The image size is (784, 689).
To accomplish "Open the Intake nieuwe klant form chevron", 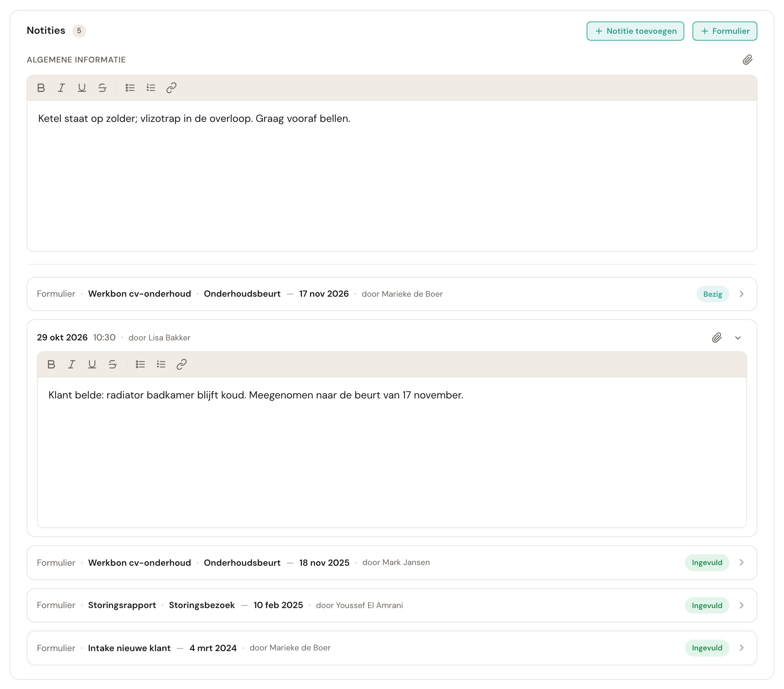I will [x=742, y=648].
